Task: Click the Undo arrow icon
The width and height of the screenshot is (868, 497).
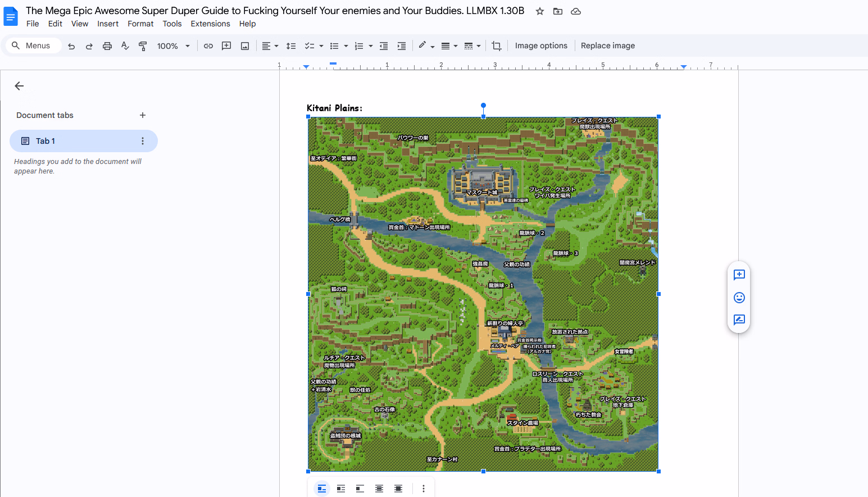Action: (71, 46)
